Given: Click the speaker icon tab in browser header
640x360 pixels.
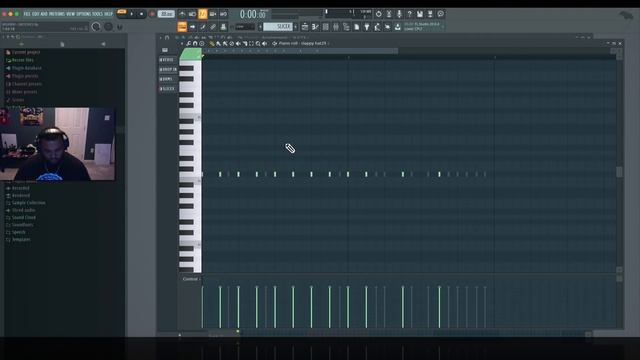Looking at the screenshot, I should tap(103, 44).
